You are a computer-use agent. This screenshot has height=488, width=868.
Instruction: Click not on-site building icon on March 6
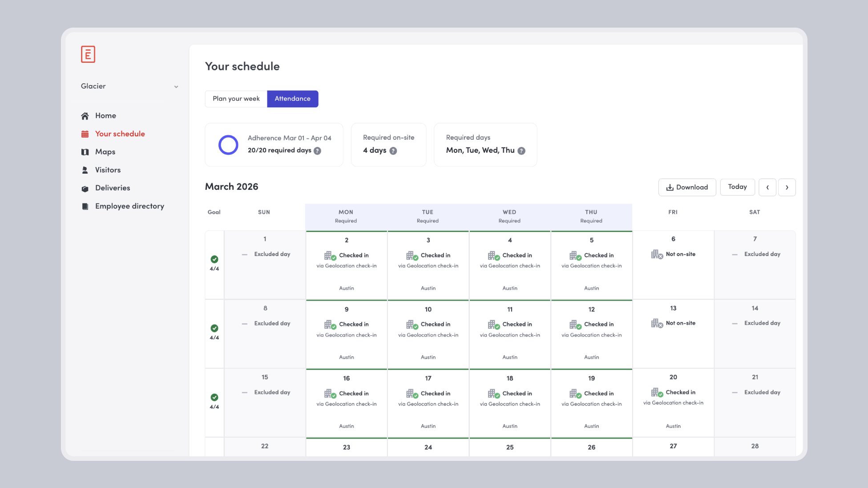click(657, 254)
